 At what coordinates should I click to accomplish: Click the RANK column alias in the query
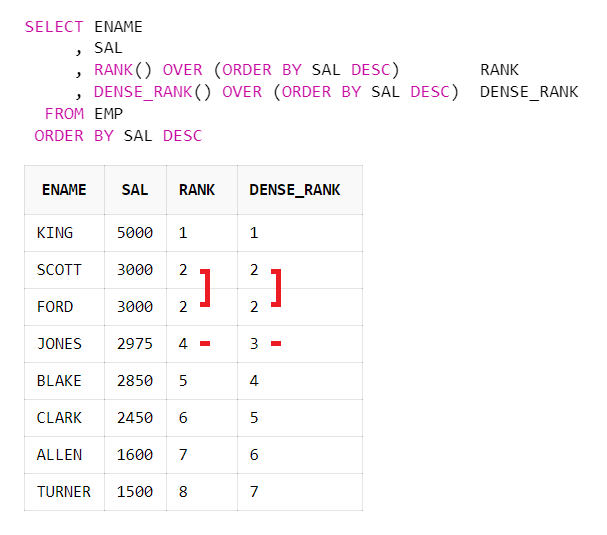499,70
